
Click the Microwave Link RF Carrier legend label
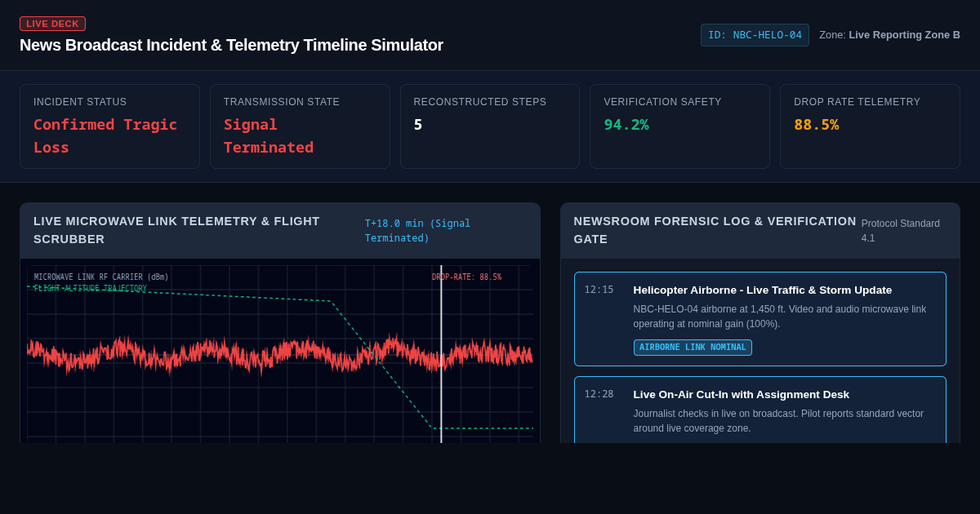click(101, 277)
